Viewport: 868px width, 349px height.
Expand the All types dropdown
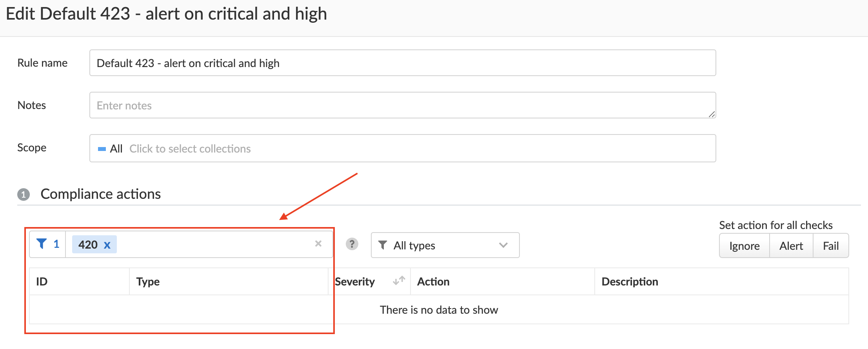point(445,245)
